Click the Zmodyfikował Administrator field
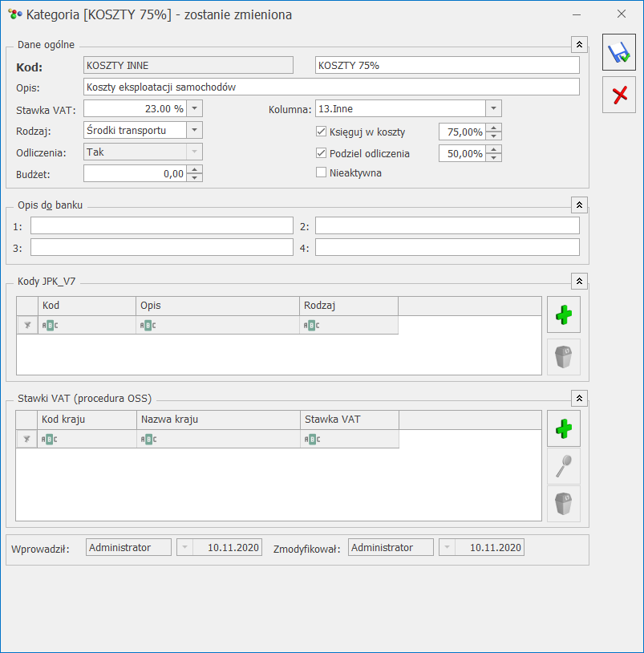Screen dimensions: 644x653 391,547
